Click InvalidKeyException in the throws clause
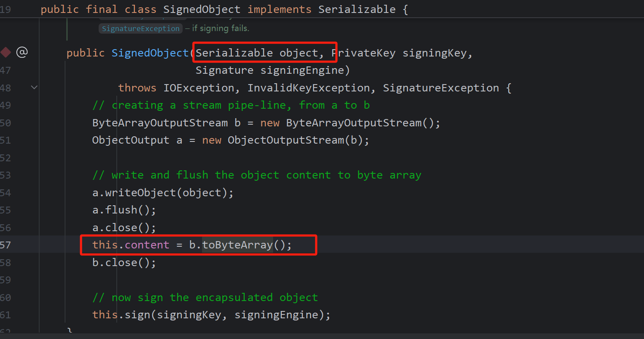Screen dimensions: 644x339 [x=308, y=88]
